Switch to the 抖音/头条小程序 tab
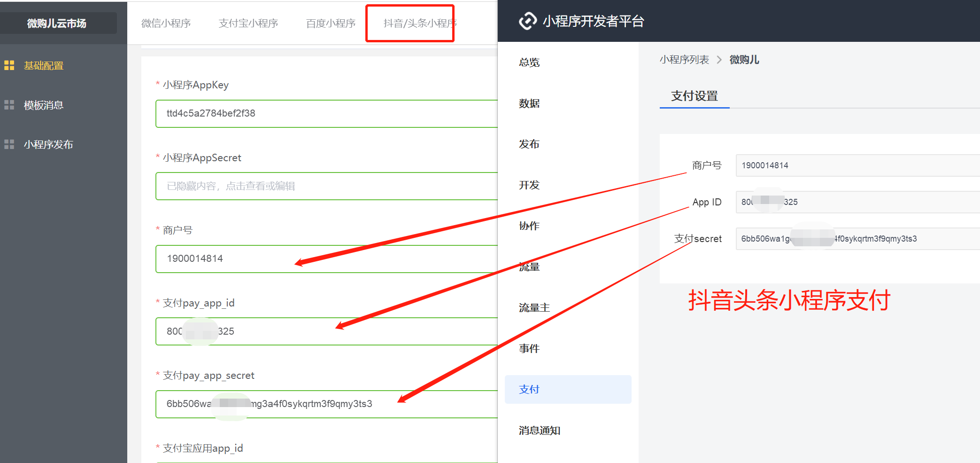Viewport: 980px width, 463px height. click(419, 23)
